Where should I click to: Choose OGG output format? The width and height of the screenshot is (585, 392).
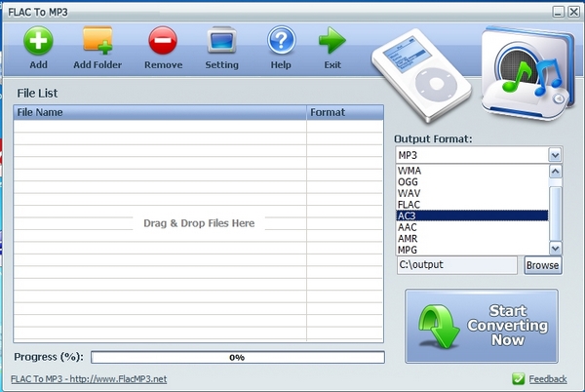tap(472, 182)
